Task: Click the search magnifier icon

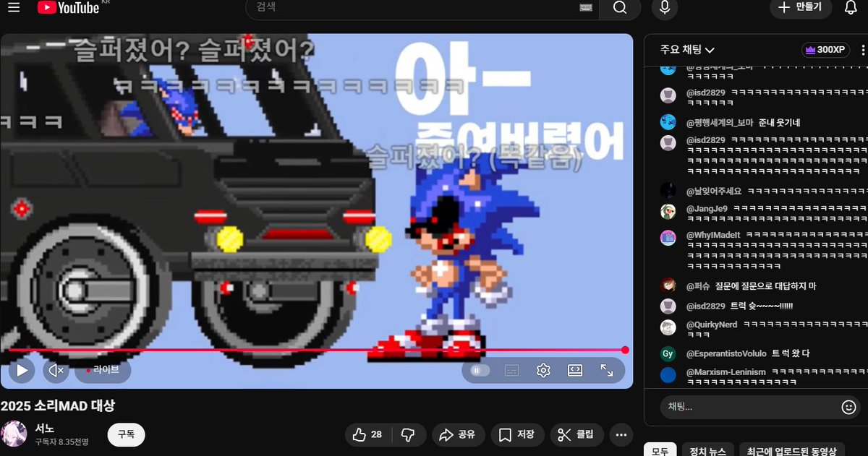Action: coord(620,9)
